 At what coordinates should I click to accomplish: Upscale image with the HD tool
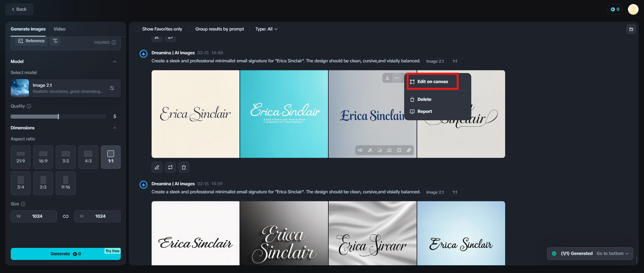pyautogui.click(x=360, y=150)
